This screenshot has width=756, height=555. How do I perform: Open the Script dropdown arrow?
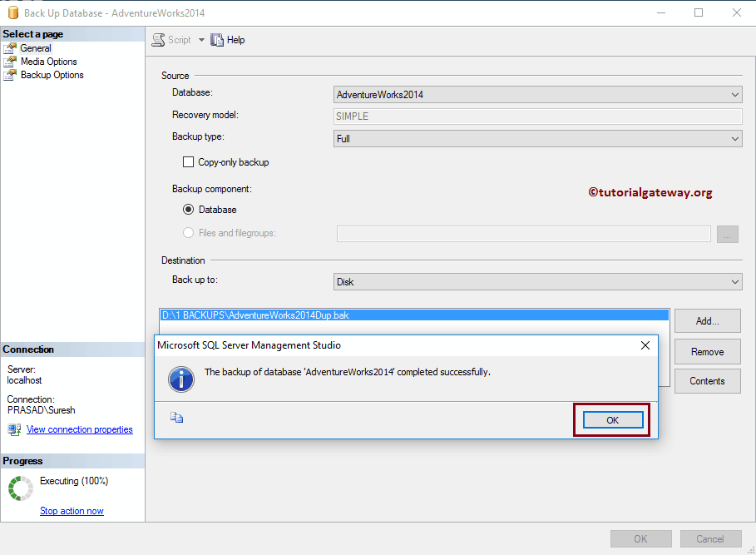[x=201, y=40]
